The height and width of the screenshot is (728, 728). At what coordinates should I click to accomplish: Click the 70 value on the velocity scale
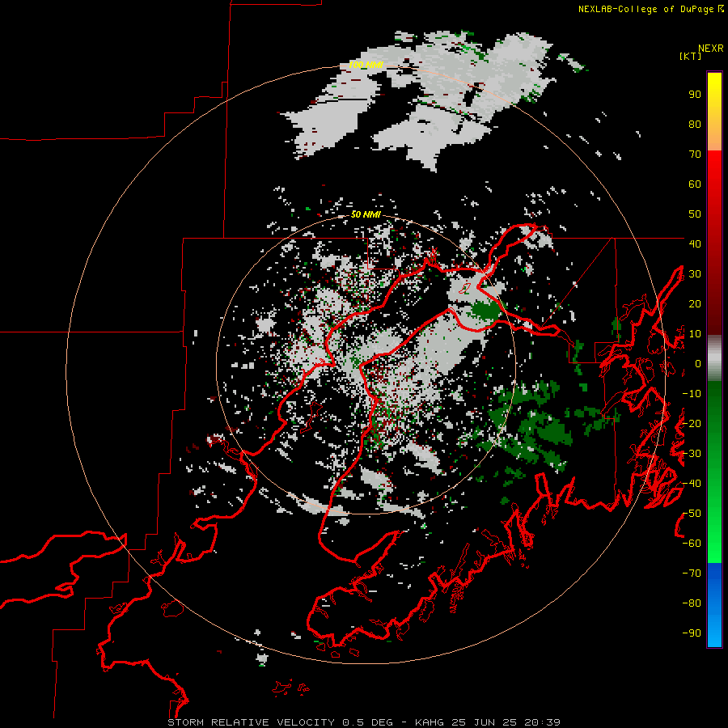click(x=695, y=154)
